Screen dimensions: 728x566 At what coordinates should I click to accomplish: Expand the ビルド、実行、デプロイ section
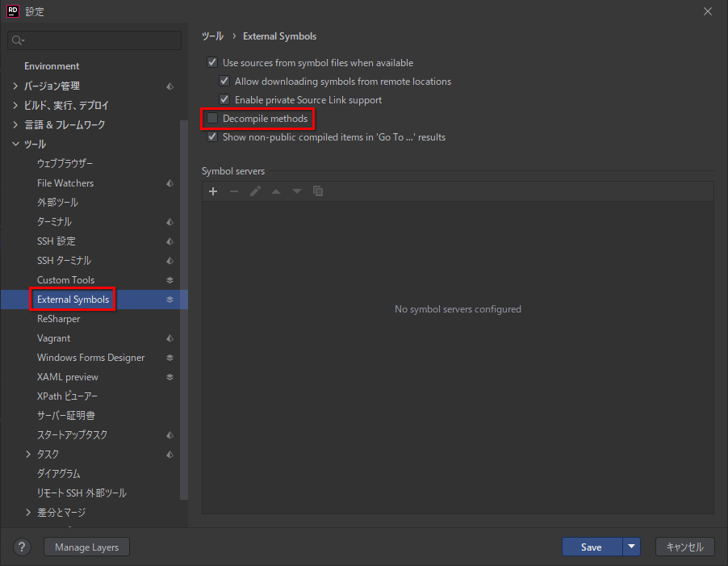click(15, 106)
